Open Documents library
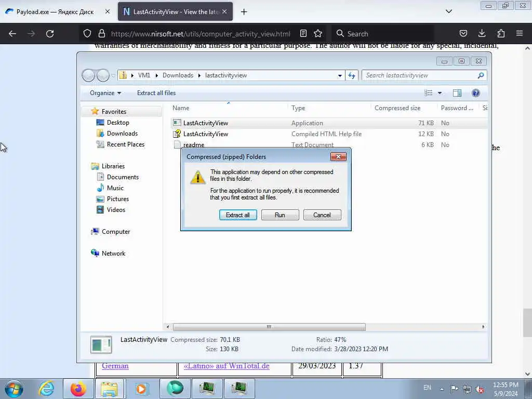Image resolution: width=532 pixels, height=399 pixels. click(x=123, y=177)
